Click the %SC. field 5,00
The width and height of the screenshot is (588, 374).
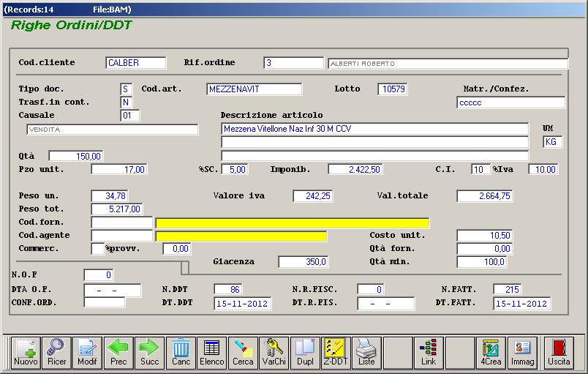pyautogui.click(x=235, y=170)
